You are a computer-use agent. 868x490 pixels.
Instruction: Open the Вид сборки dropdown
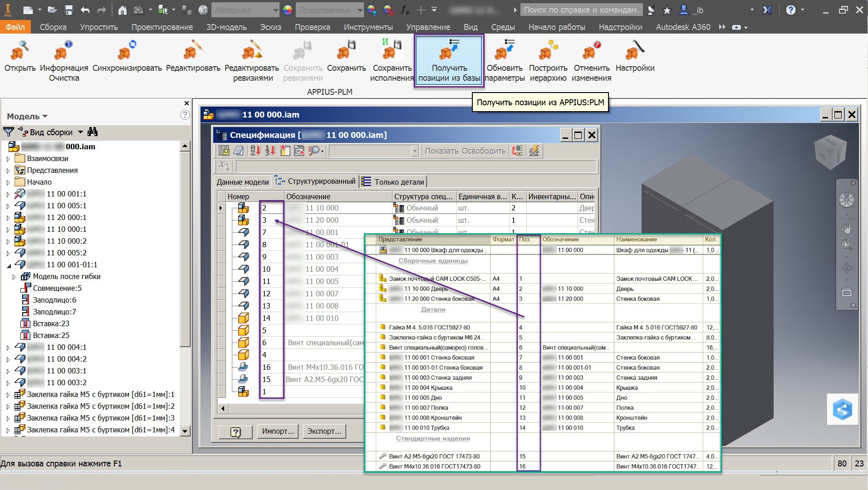click(80, 132)
